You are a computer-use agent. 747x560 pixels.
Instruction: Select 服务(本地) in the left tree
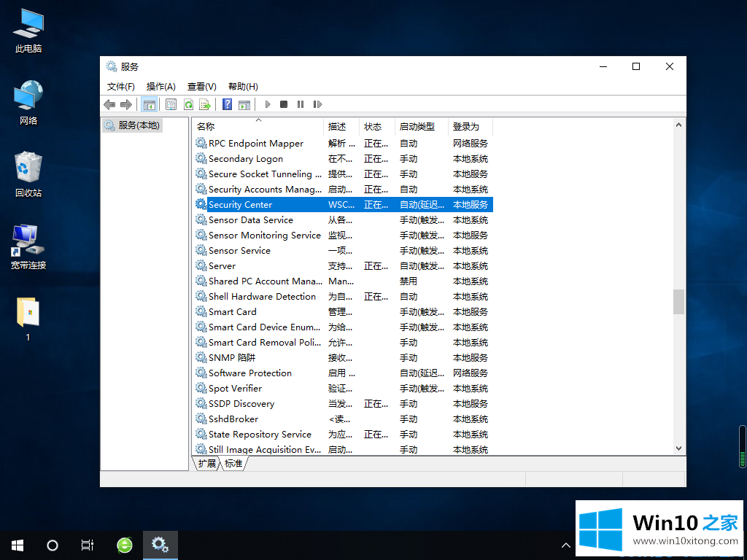[139, 125]
